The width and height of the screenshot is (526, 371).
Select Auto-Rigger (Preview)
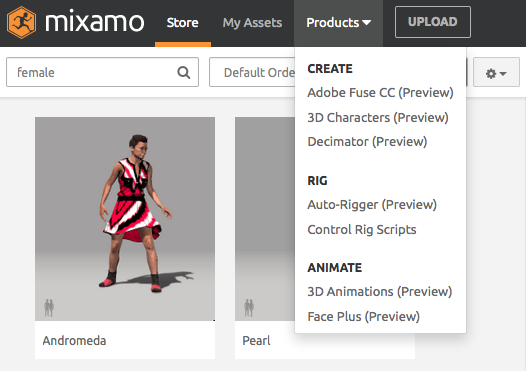(372, 205)
